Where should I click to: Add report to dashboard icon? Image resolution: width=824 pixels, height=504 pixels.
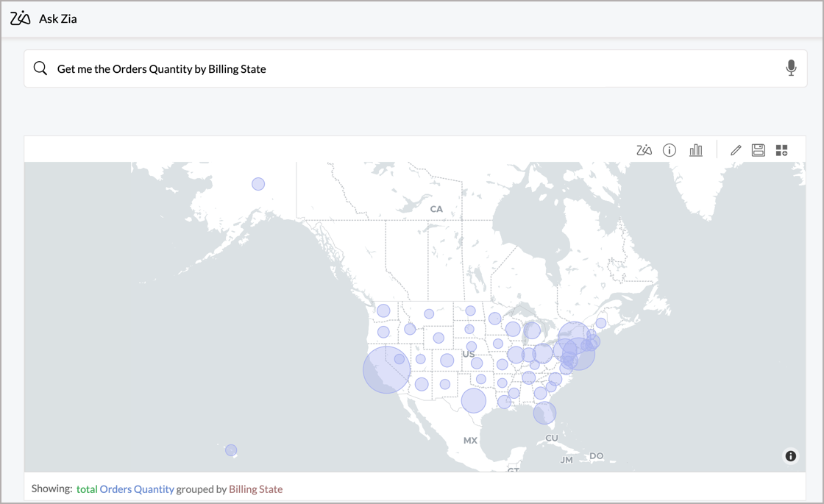tap(781, 150)
